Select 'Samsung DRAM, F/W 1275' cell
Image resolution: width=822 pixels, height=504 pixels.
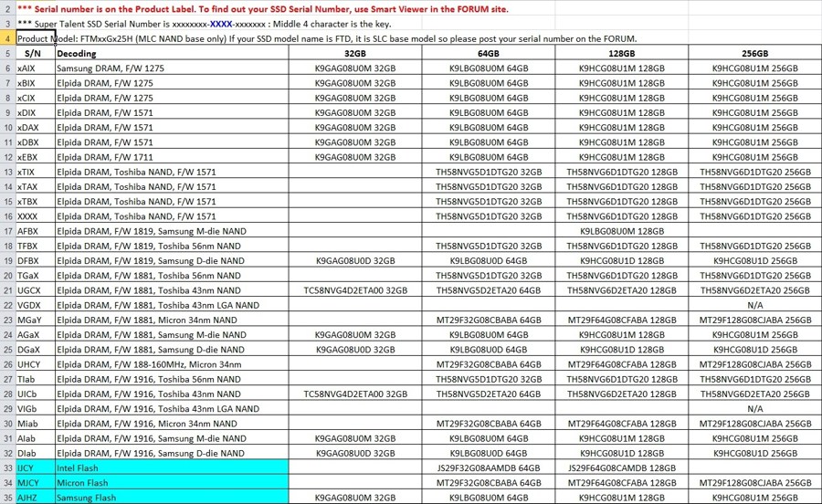[172, 68]
